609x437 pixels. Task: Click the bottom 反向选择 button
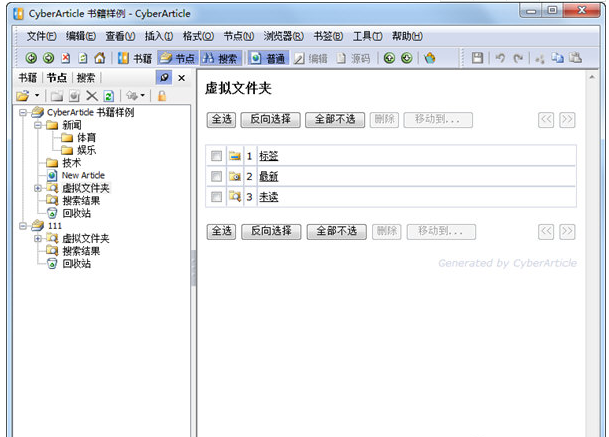click(x=271, y=232)
